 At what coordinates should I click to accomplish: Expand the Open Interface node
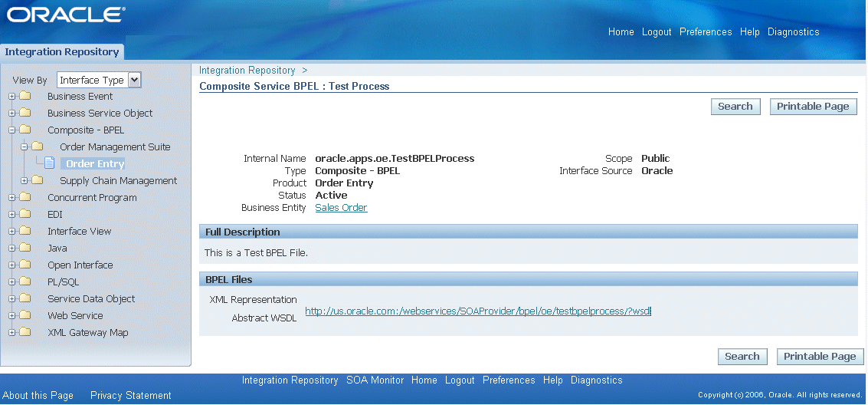point(11,265)
